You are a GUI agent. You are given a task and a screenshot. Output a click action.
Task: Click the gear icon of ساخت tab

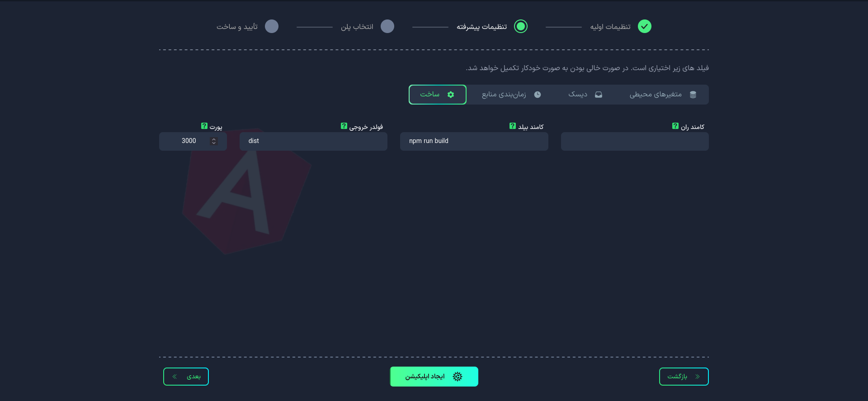451,95
